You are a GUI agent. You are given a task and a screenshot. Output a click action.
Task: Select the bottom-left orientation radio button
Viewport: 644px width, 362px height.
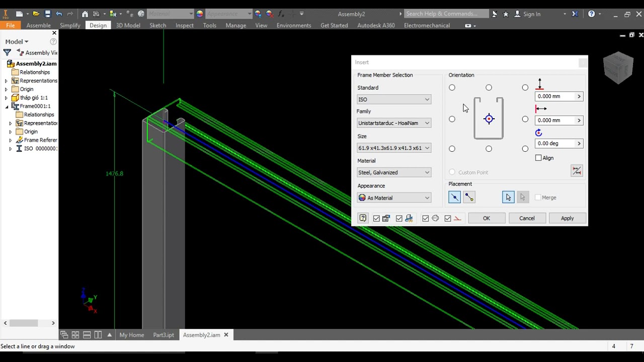click(x=452, y=149)
